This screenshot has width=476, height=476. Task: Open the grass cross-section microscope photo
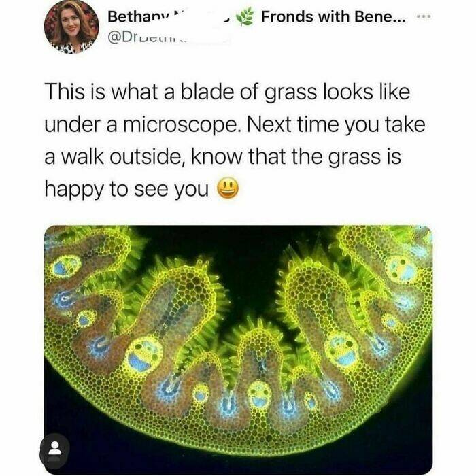(238, 350)
